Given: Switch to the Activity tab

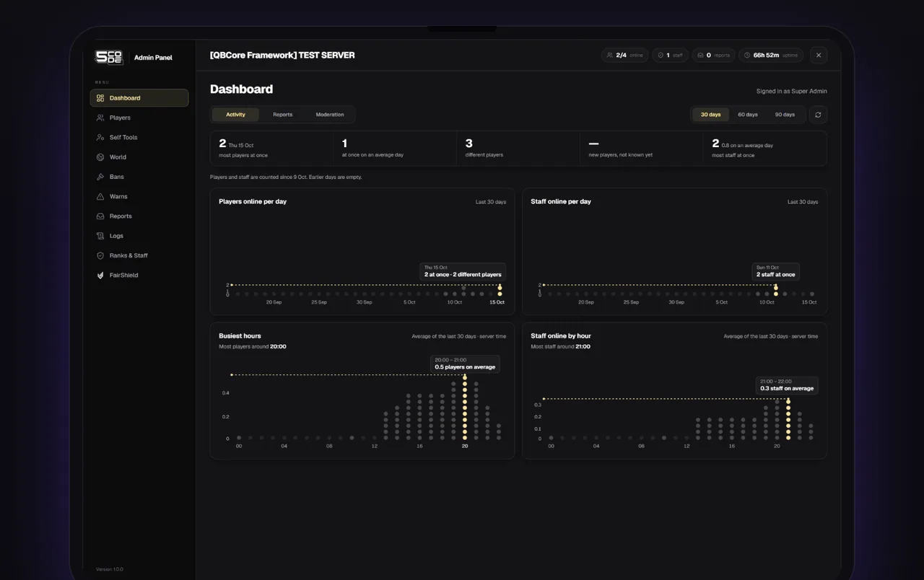Looking at the screenshot, I should (235, 115).
